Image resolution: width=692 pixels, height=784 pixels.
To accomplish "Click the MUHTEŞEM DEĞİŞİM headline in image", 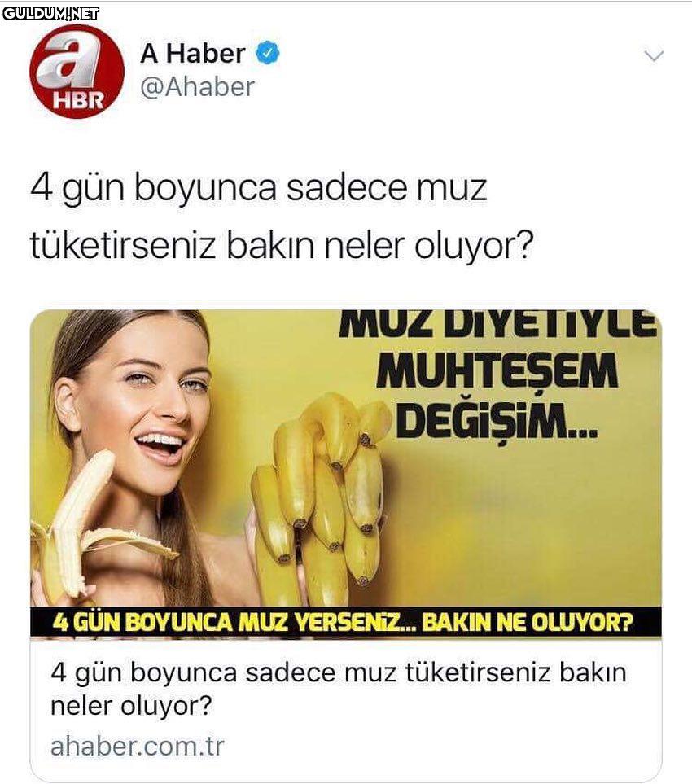I will click(x=498, y=395).
